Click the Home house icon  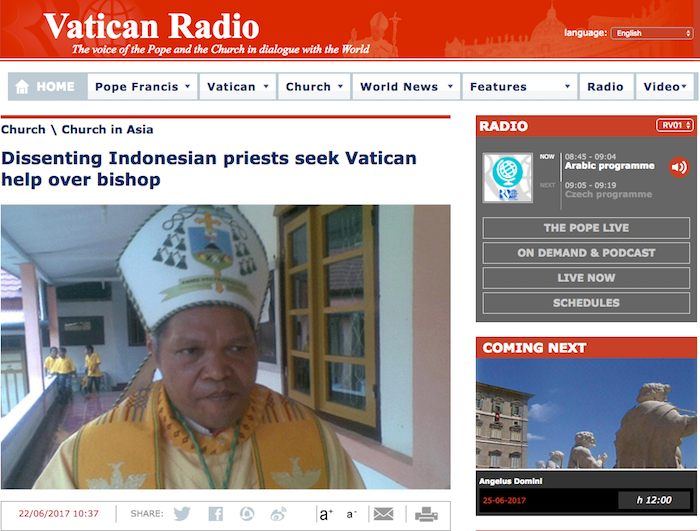click(22, 87)
